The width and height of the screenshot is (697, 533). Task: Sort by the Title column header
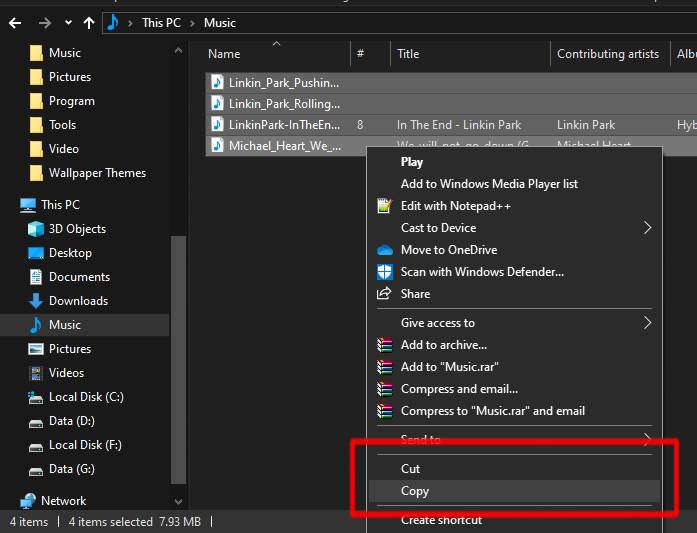[x=470, y=54]
